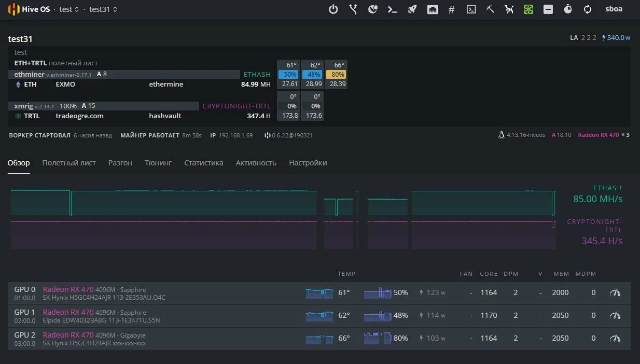
Task: Click the white minus square icon
Action: click(x=548, y=9)
